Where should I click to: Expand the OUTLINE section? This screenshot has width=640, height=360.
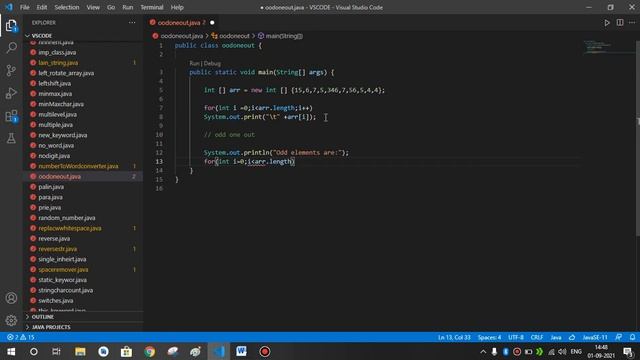click(42, 317)
